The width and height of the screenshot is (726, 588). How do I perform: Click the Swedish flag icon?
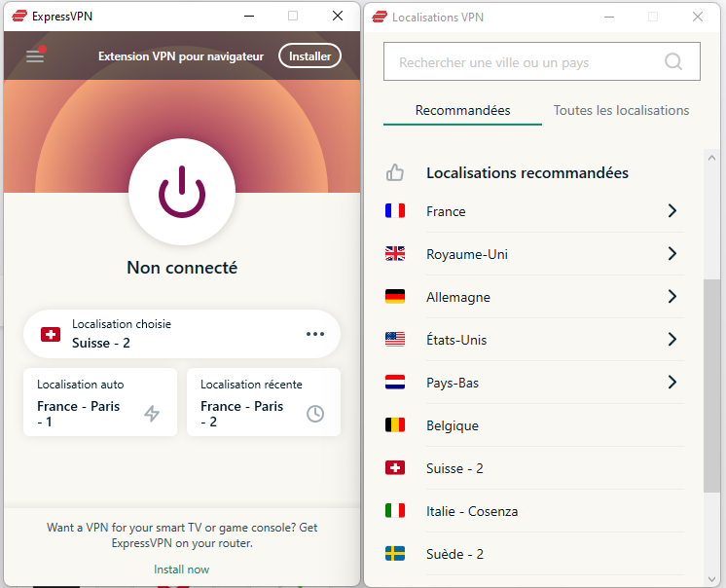point(395,553)
